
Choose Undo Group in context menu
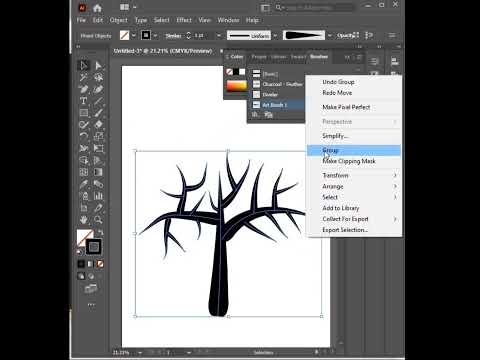pos(354,82)
